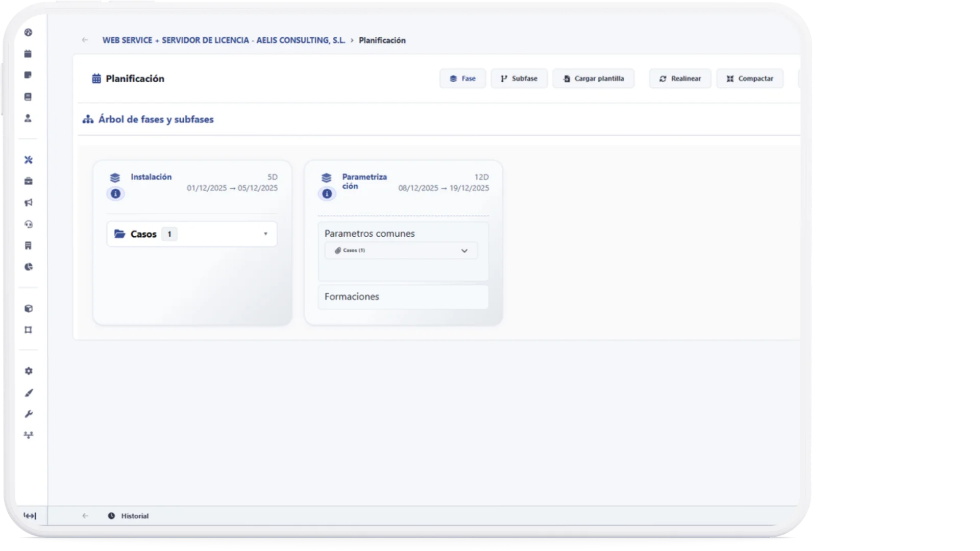This screenshot has height=551, width=980.
Task: Click the info badge on Instalación phase
Action: (115, 194)
